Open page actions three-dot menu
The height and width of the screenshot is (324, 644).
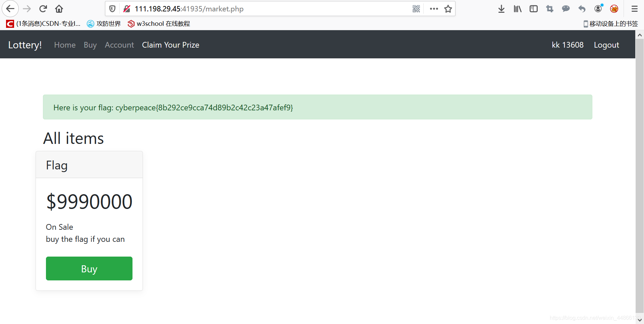434,9
